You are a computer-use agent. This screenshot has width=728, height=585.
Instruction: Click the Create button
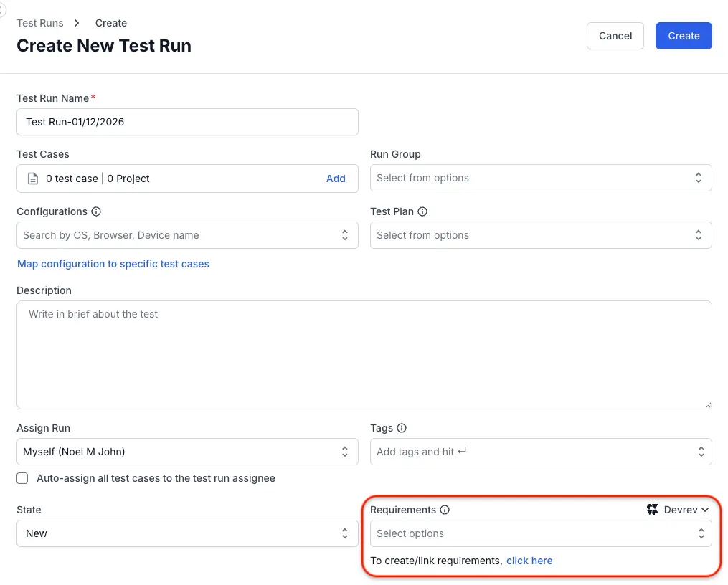683,35
